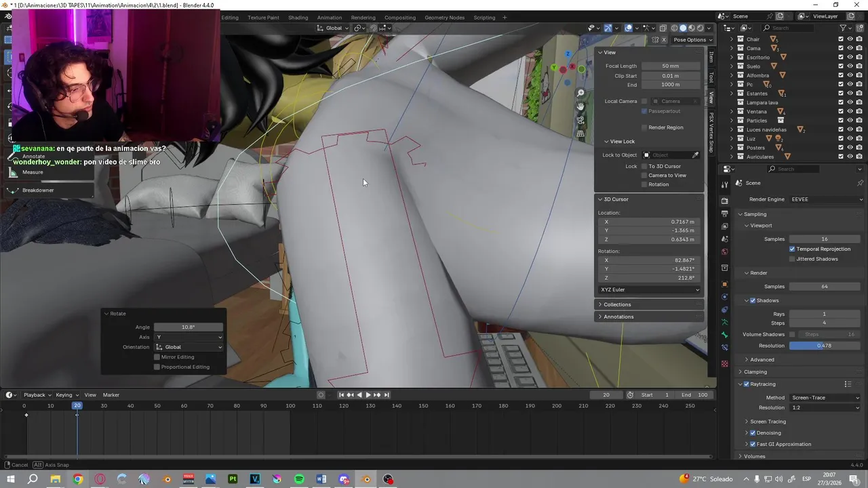868x488 pixels.
Task: Switch to wireframe viewport shading
Action: [674, 28]
